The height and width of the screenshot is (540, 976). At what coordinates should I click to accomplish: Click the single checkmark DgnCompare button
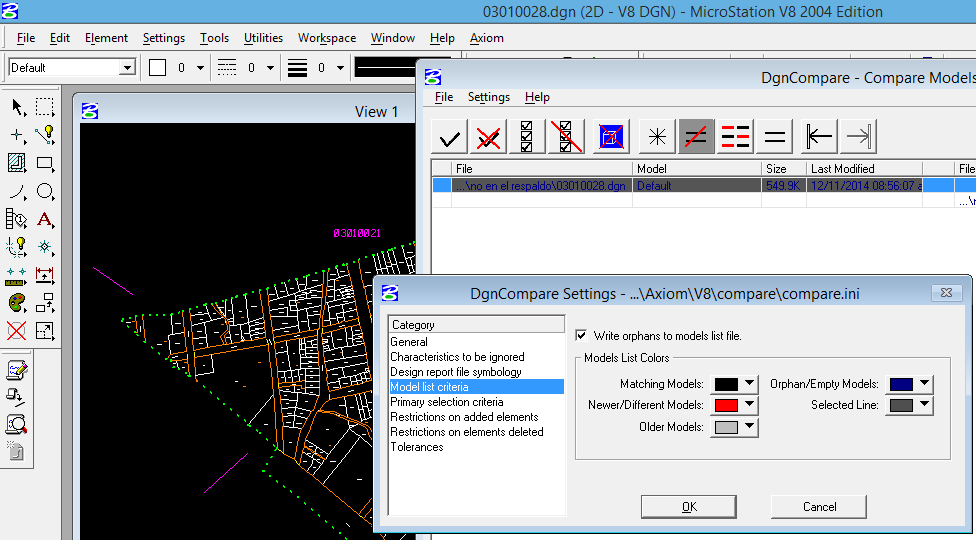[449, 137]
